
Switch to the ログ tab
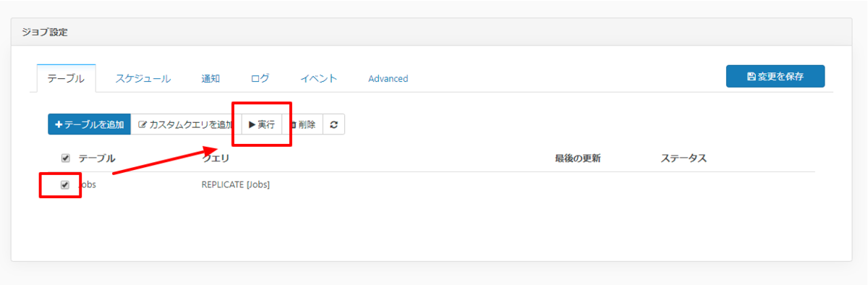[x=260, y=78]
